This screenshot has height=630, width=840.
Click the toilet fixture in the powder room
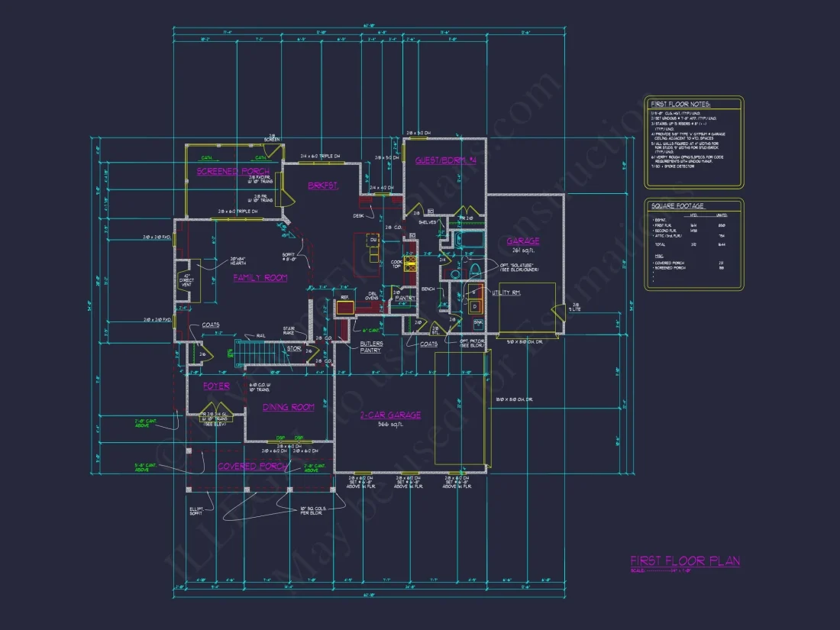475,268
